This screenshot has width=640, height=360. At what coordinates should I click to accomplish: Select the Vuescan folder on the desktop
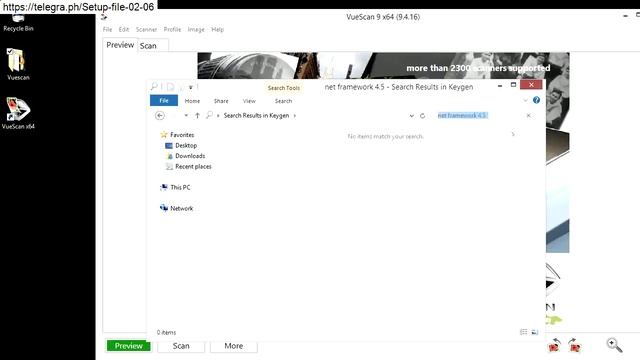[18, 64]
